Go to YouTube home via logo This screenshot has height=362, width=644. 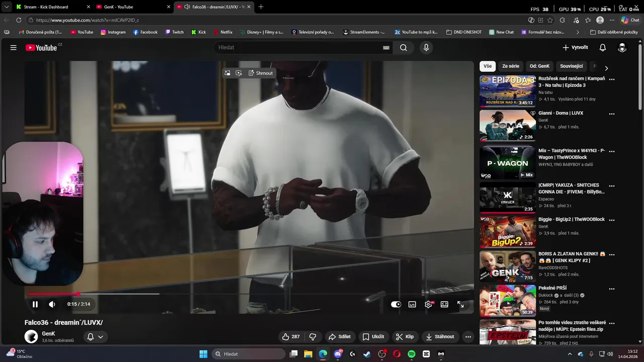(42, 48)
